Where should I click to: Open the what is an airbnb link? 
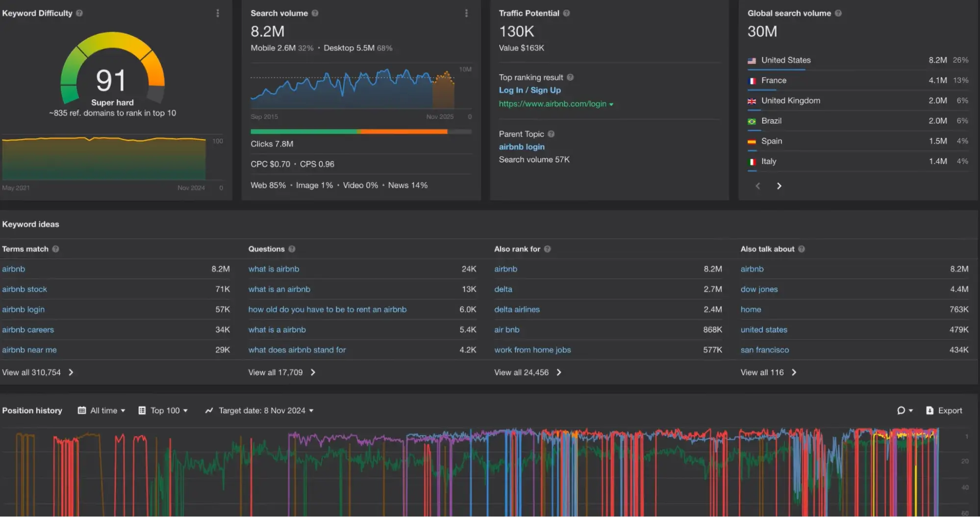coord(279,289)
